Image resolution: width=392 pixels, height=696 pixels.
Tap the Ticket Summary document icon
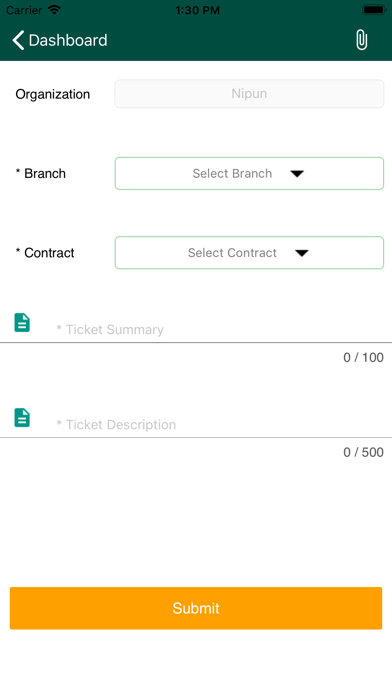[22, 323]
